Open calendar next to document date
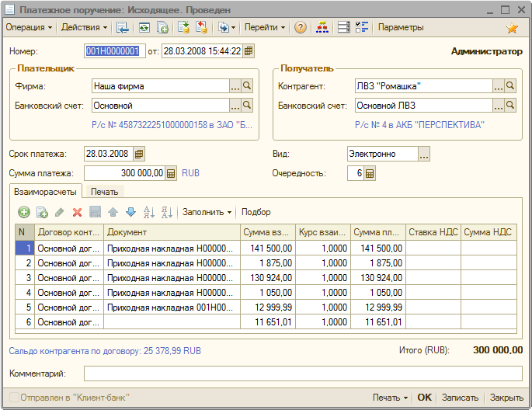 (x=249, y=51)
